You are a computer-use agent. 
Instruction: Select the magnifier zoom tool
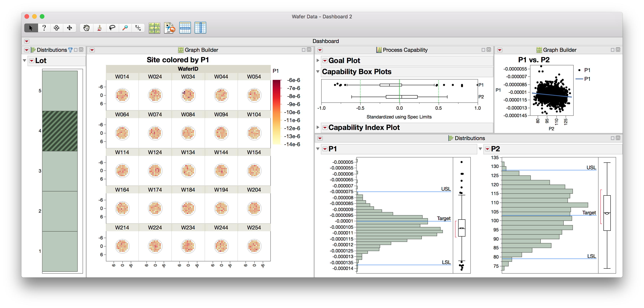125,28
